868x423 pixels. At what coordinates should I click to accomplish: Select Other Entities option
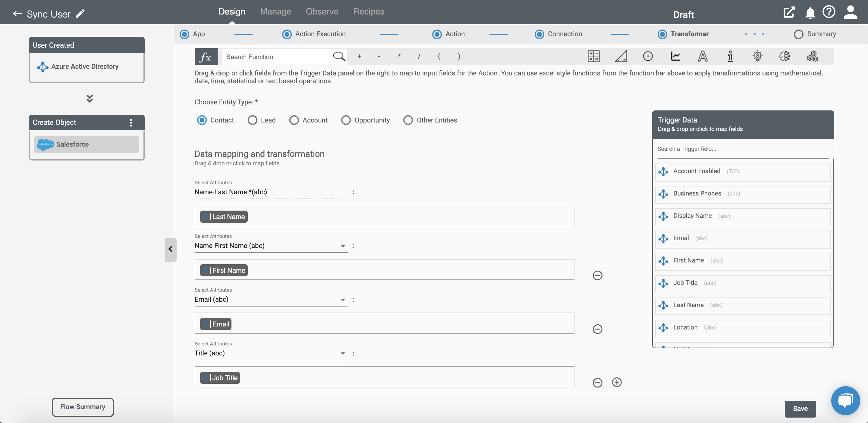[x=408, y=120]
